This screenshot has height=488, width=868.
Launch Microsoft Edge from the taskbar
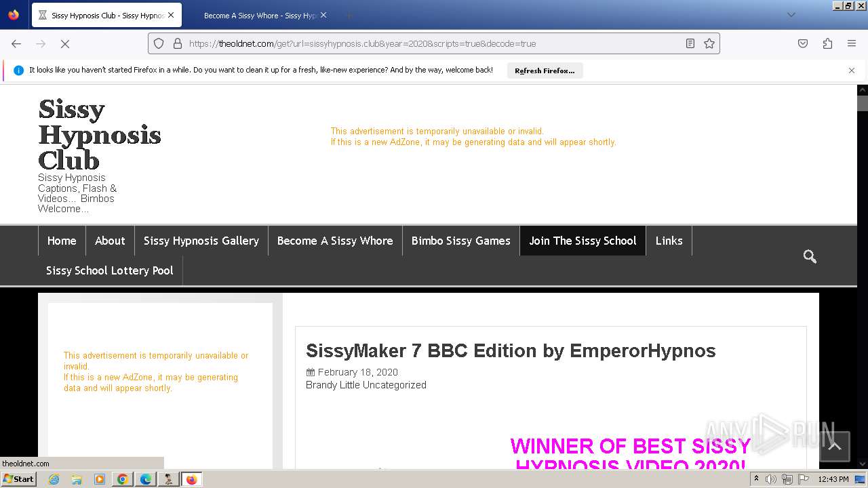click(146, 479)
